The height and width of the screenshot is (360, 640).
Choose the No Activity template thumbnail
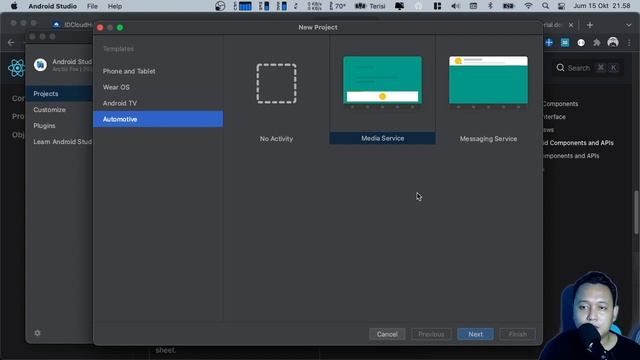coord(276,84)
